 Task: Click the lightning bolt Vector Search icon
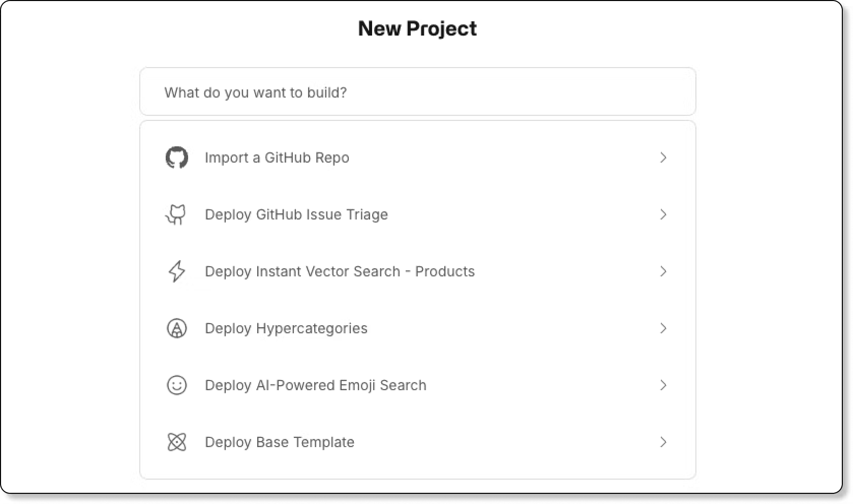point(177,271)
